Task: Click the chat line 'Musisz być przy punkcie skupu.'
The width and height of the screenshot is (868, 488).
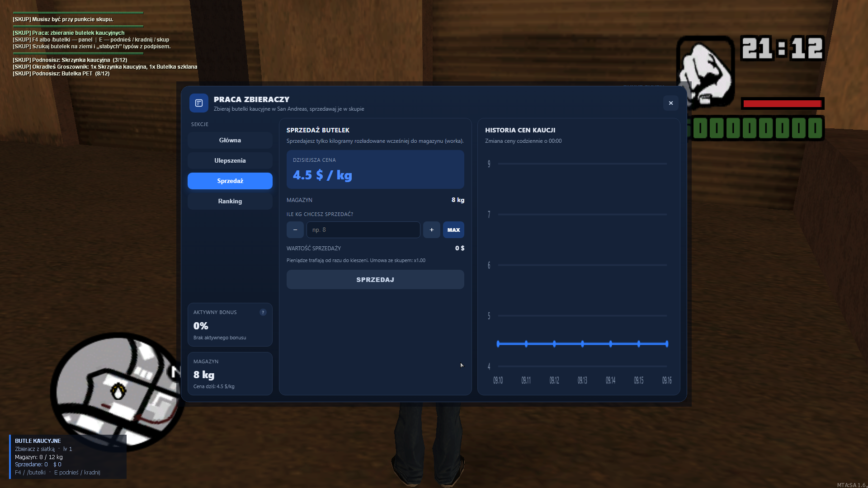Action: (63, 19)
